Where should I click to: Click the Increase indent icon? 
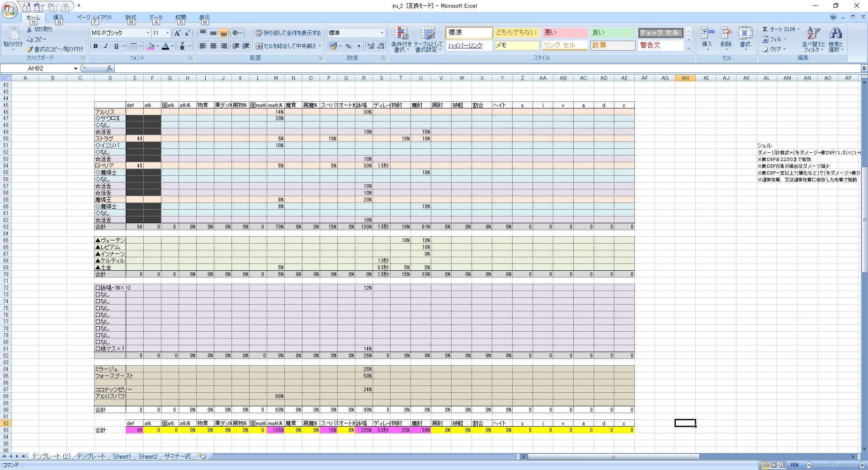[x=245, y=46]
